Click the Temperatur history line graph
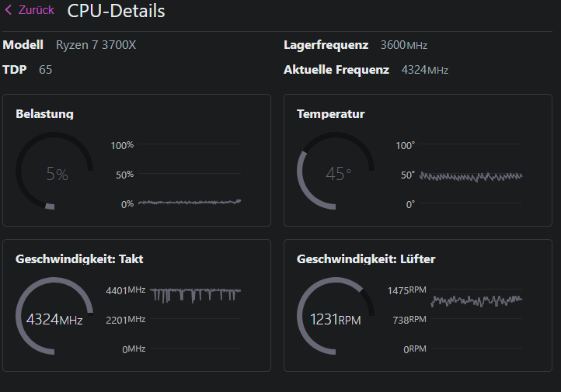Viewport: 561px width, 392px height. [x=471, y=176]
